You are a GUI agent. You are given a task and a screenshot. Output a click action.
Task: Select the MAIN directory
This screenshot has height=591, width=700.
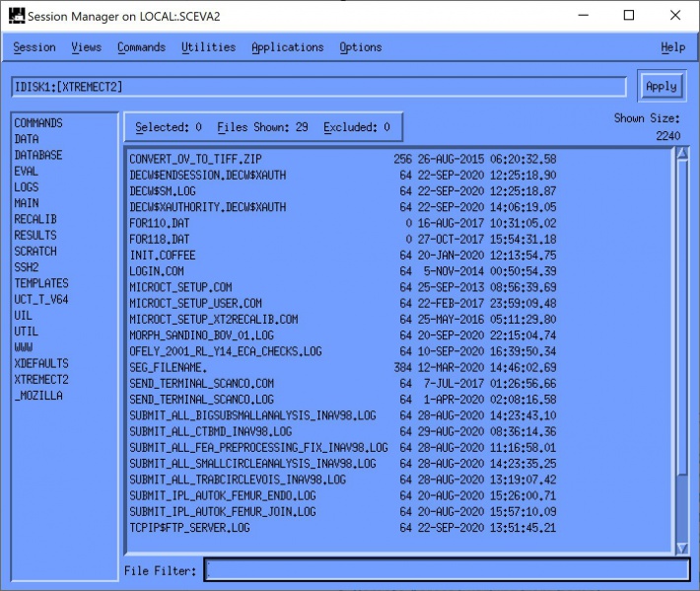point(27,203)
